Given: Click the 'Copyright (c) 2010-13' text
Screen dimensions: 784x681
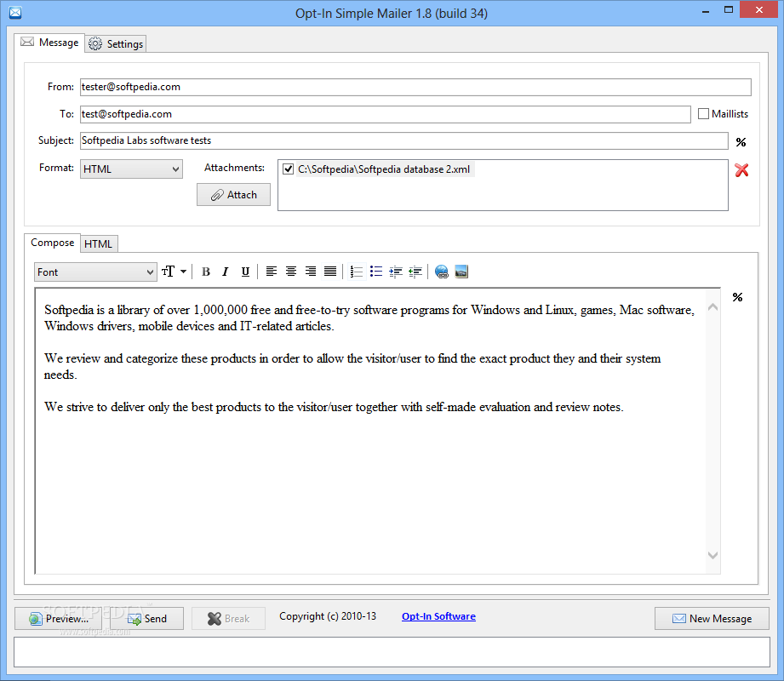Looking at the screenshot, I should click(x=328, y=616).
